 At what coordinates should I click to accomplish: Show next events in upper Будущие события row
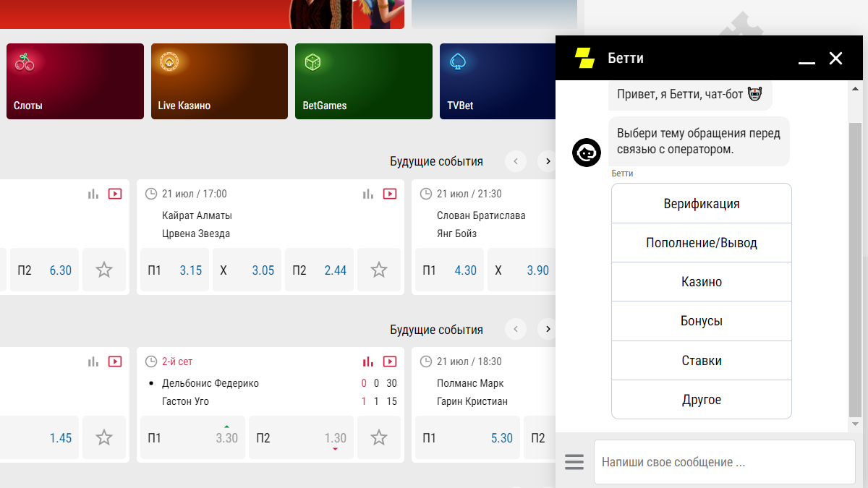tap(548, 161)
